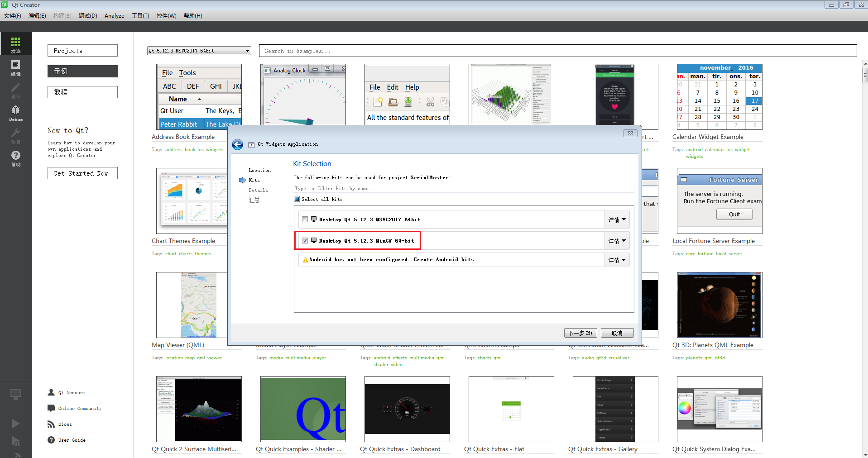Viewport: 868px width, 458px height.
Task: Open the User Guide link
Action: 72,440
